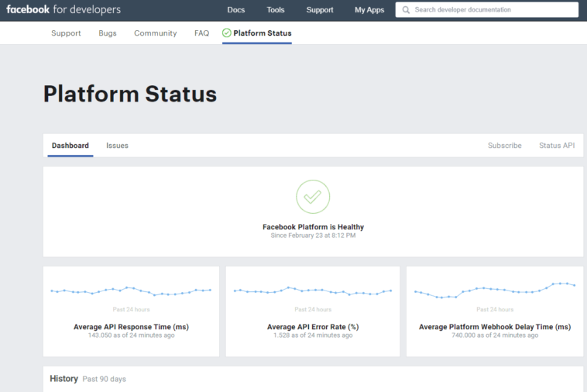Open My Apps
This screenshot has height=392, width=587.
pyautogui.click(x=369, y=10)
